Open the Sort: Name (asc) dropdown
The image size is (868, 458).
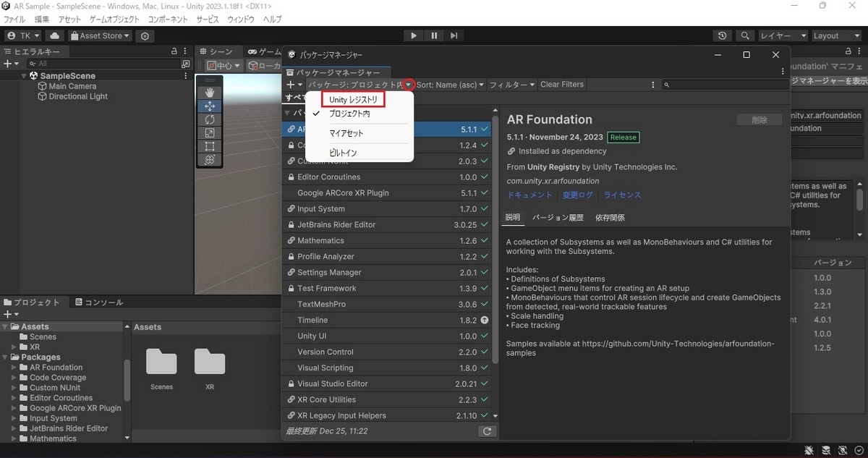pyautogui.click(x=450, y=85)
